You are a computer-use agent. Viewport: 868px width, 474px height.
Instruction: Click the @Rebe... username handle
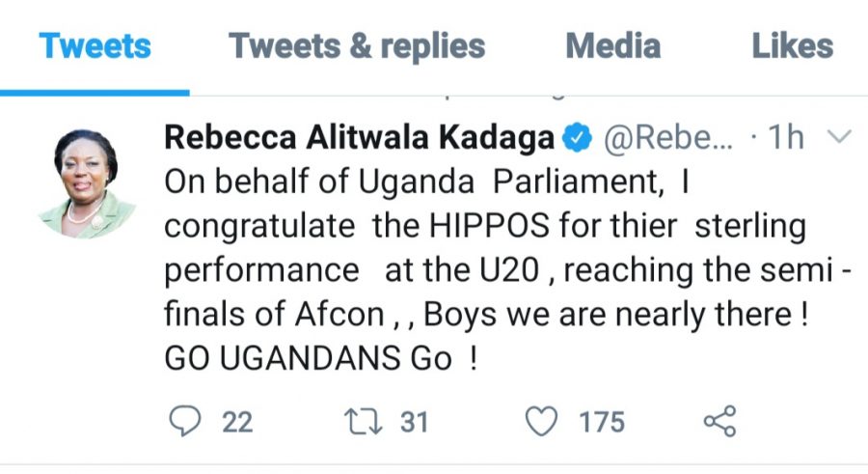click(x=667, y=138)
